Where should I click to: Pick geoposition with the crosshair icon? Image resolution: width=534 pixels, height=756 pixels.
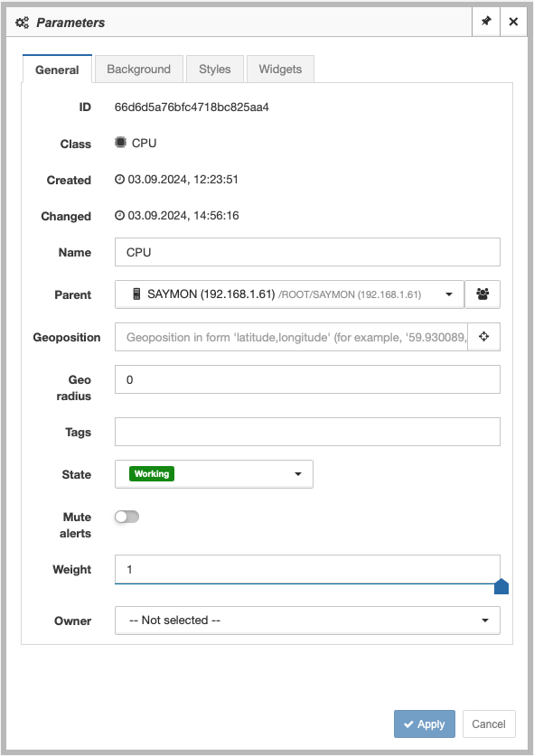click(x=483, y=337)
